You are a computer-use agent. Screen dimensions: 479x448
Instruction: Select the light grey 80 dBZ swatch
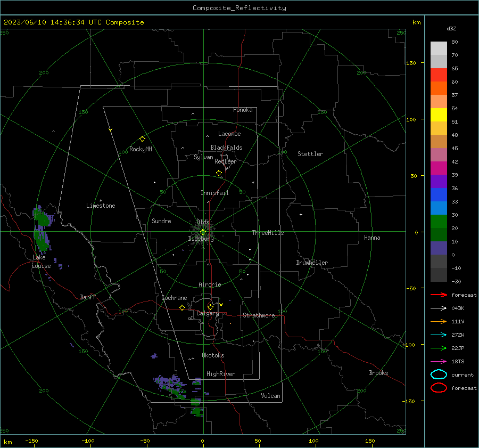point(439,48)
